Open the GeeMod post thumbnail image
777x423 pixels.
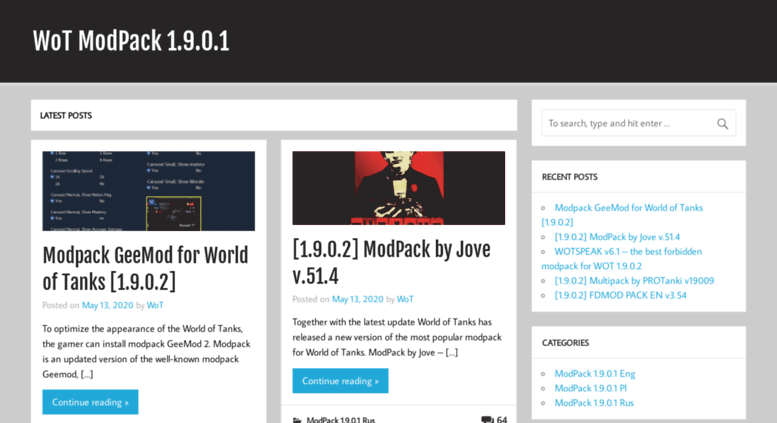(149, 191)
